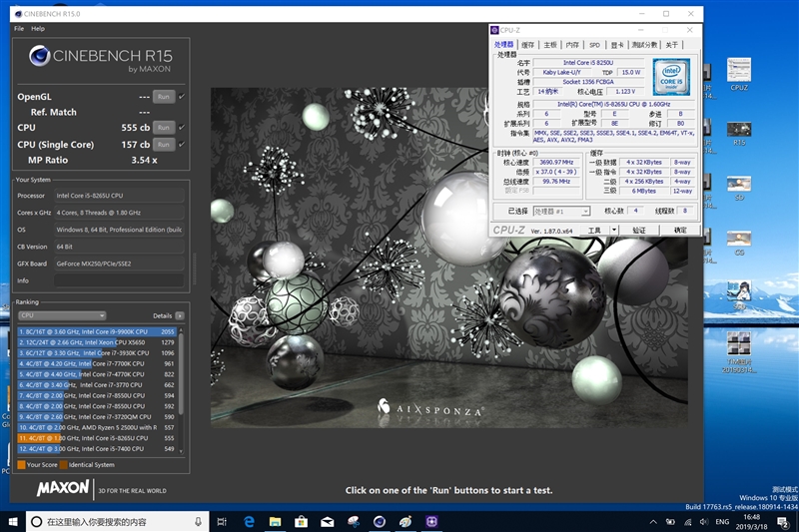Open Microsoft Store from the taskbar
The height and width of the screenshot is (532, 799).
(302, 522)
